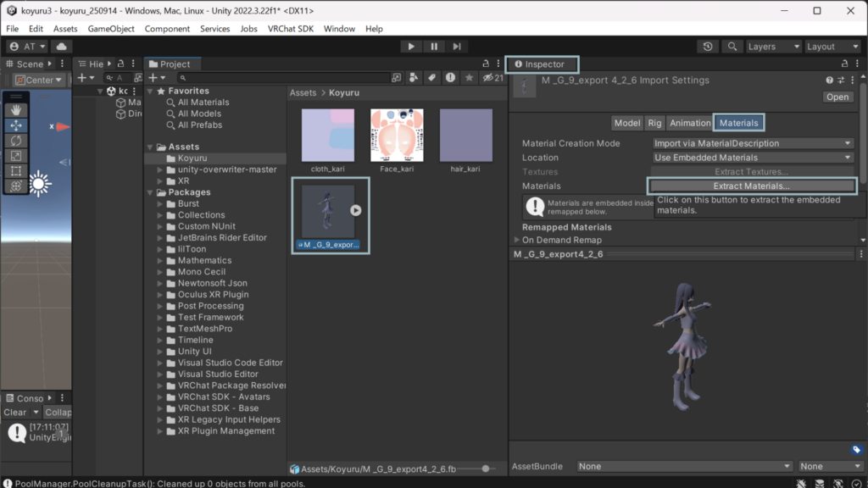
Task: Choose the Rect transform tool
Action: (17, 171)
